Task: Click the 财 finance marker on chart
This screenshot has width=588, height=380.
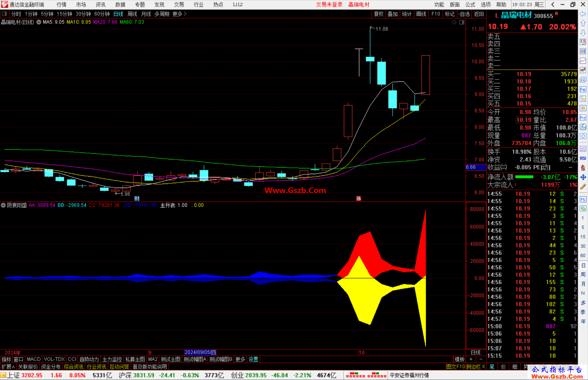Action: pyautogui.click(x=137, y=198)
